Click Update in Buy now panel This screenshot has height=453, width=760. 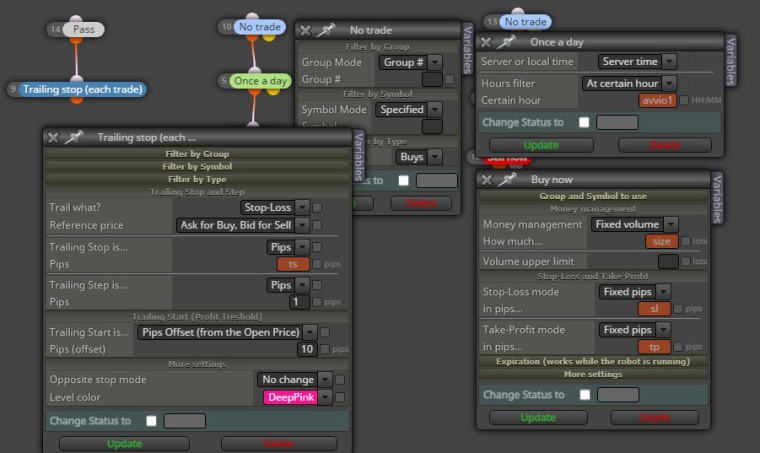click(x=538, y=418)
